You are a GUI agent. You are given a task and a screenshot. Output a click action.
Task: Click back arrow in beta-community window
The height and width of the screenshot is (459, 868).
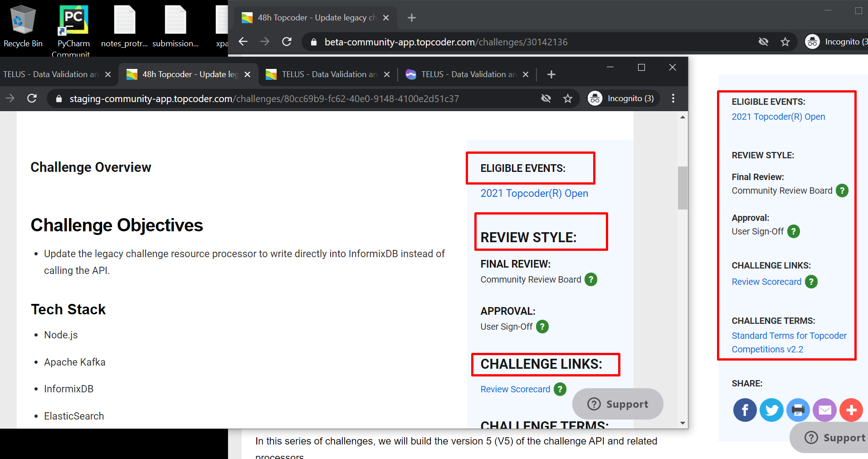(x=243, y=42)
